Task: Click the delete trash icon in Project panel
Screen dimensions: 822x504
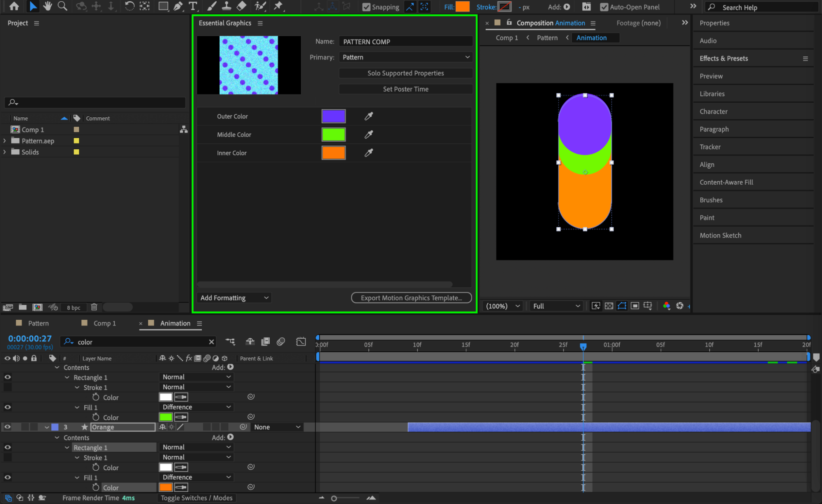Action: coord(94,307)
